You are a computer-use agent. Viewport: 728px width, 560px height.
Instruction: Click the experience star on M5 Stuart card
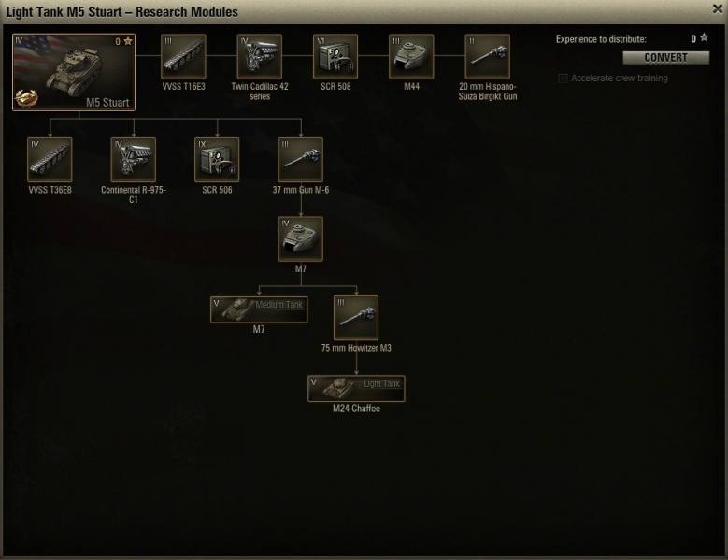128,41
